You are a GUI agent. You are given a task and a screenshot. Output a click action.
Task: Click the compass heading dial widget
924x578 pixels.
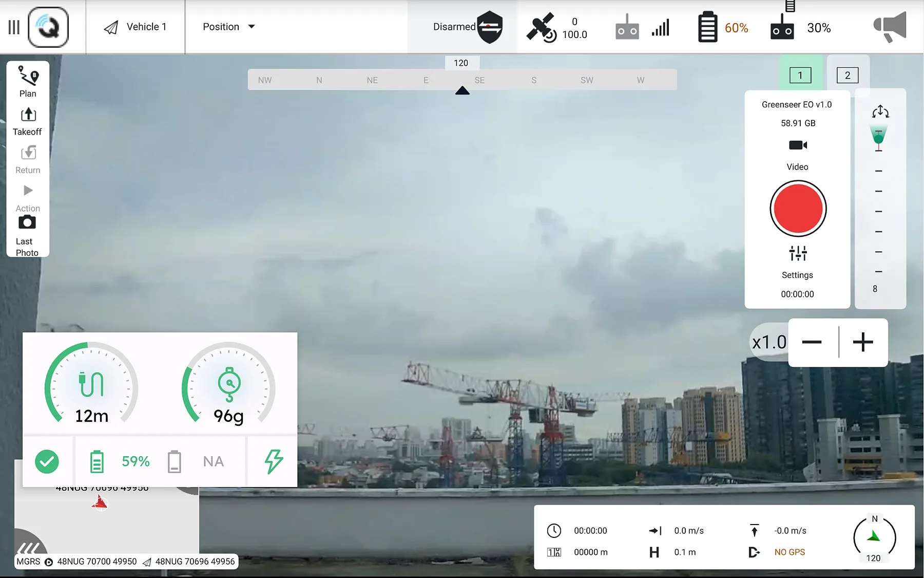(x=874, y=538)
